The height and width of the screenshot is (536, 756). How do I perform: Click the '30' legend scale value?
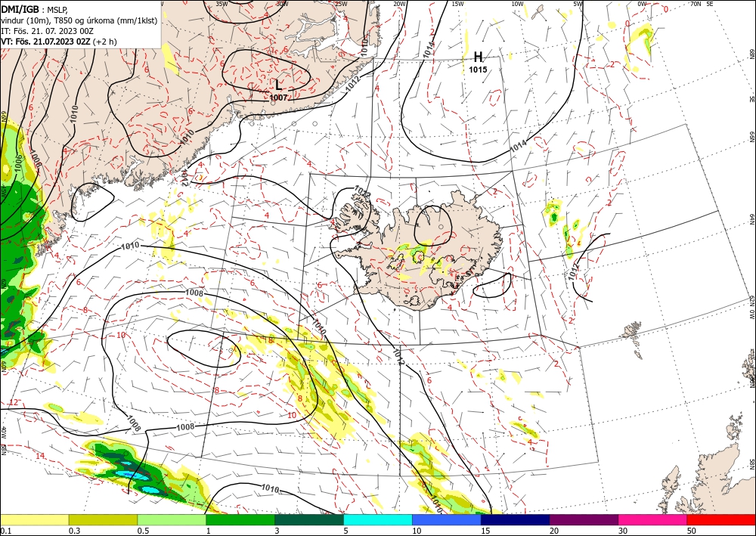pos(624,531)
